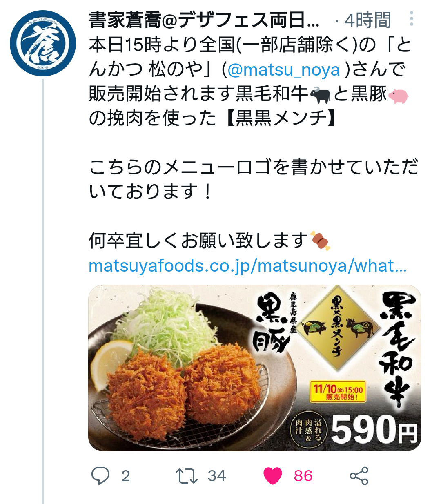
Task: Tap the meat-on-bone emoji
Action: point(321,241)
